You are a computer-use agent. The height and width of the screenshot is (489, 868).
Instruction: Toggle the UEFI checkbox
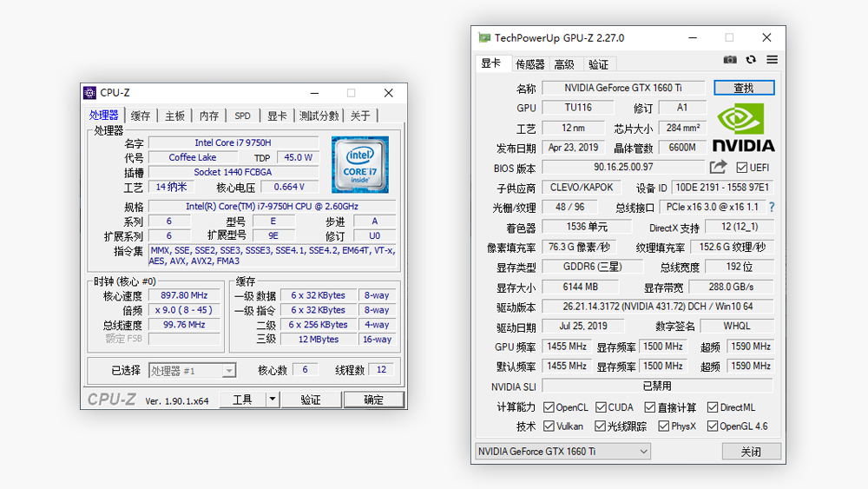click(x=742, y=168)
